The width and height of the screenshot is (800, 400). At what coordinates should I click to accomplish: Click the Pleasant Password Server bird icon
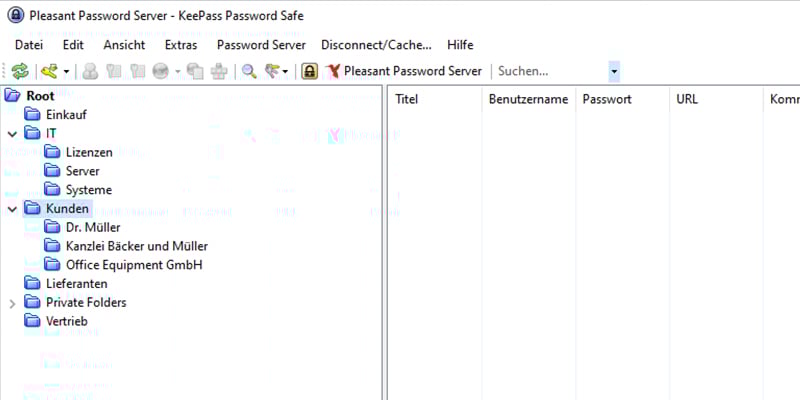(x=333, y=71)
